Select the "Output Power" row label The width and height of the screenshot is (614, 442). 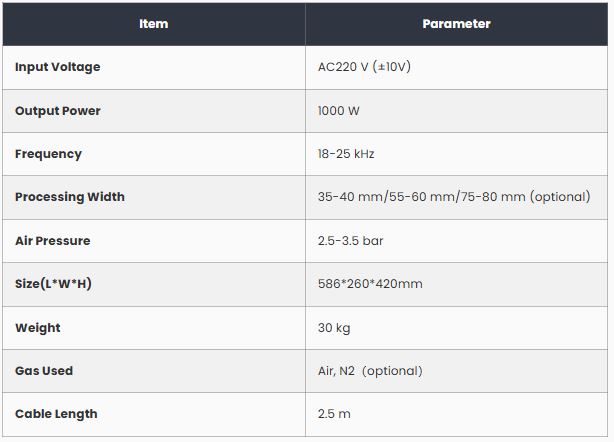[x=58, y=111]
